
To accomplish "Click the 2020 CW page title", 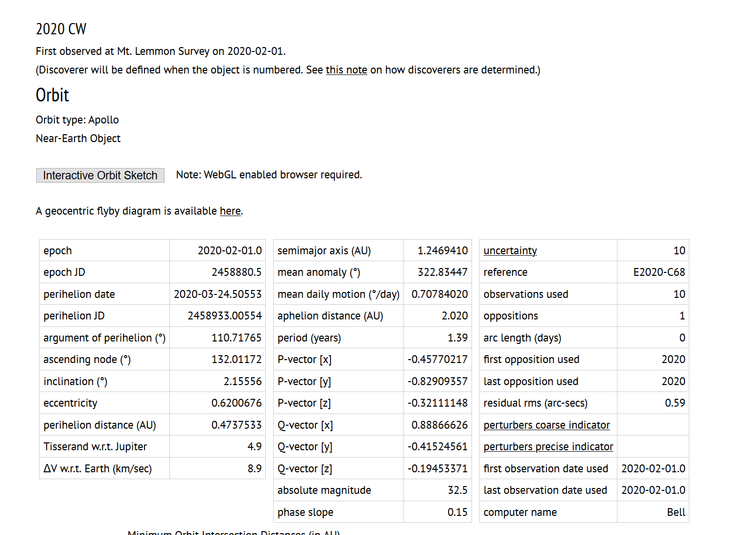I will coord(61,29).
